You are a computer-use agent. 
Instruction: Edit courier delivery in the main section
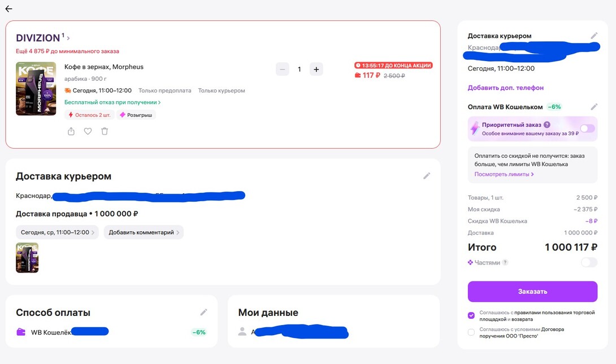pos(427,176)
